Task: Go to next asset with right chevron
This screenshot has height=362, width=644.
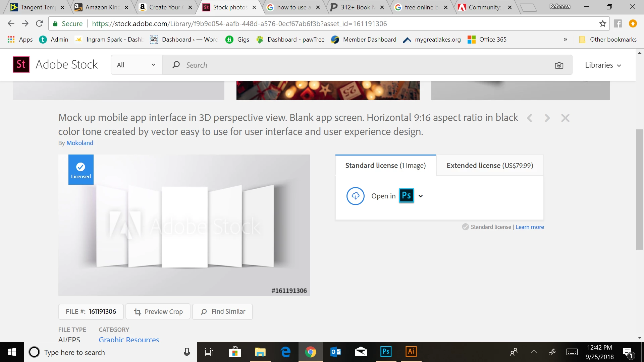Action: (547, 118)
